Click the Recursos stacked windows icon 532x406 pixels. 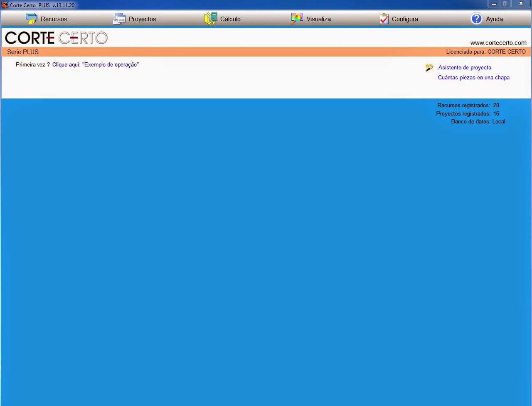(x=32, y=19)
